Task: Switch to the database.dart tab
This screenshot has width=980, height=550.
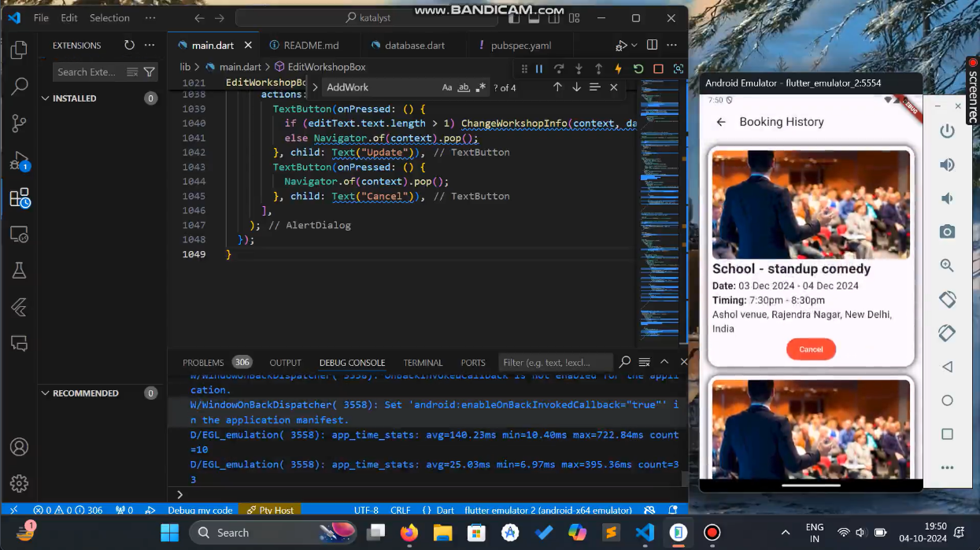Action: pyautogui.click(x=414, y=46)
